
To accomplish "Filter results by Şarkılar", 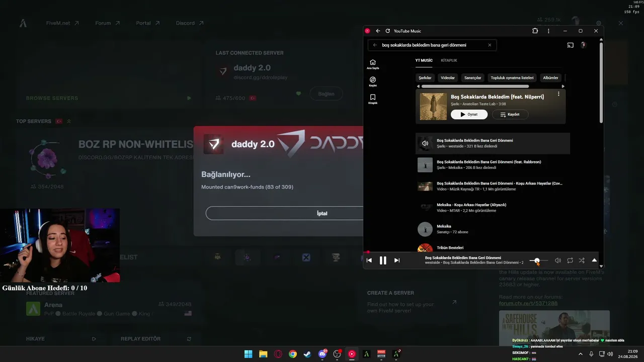I will click(x=425, y=78).
